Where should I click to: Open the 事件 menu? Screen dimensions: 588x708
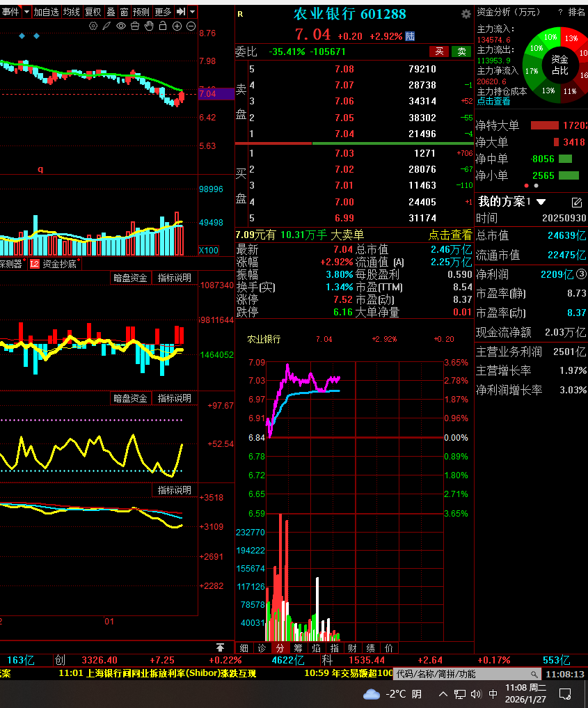coord(10,12)
